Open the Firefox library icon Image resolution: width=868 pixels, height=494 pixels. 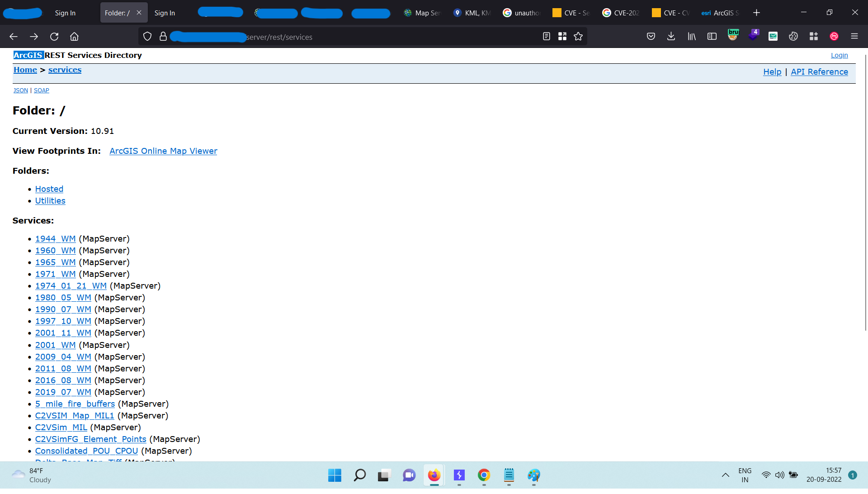coord(692,37)
